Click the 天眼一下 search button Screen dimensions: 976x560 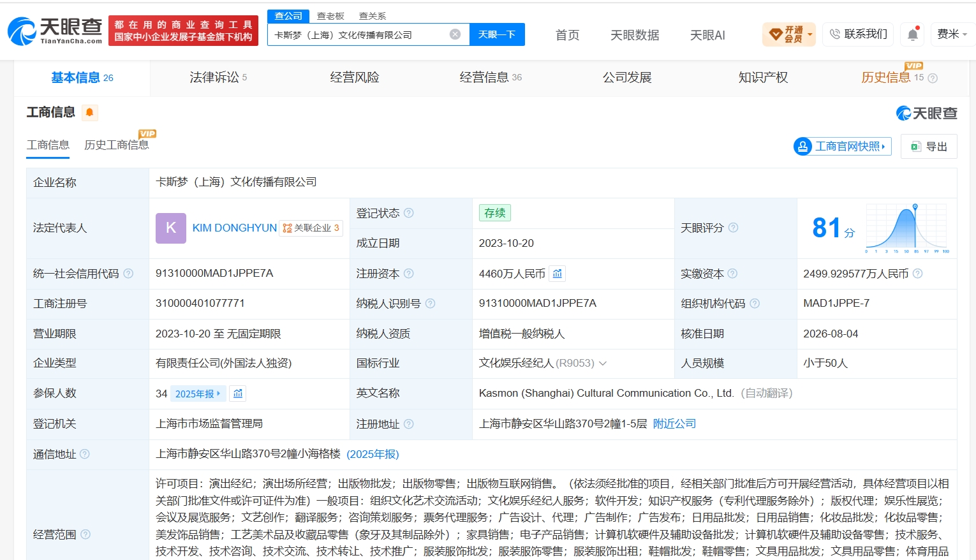pos(497,34)
